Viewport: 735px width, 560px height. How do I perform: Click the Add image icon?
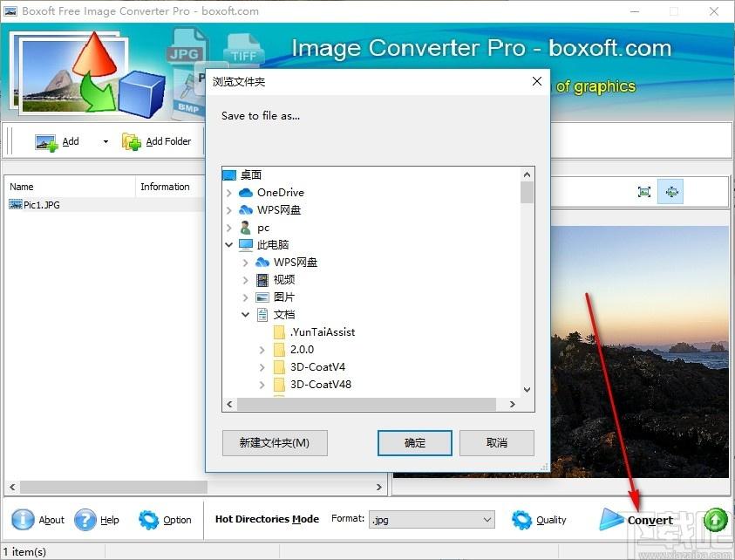tap(46, 142)
